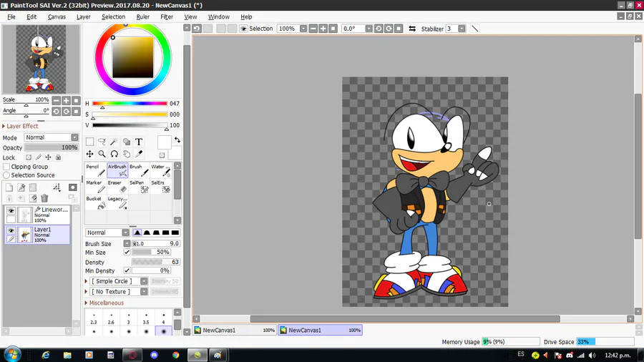Click the flat brush edge shape button
Screen dimensions: 644x362
coord(175,233)
